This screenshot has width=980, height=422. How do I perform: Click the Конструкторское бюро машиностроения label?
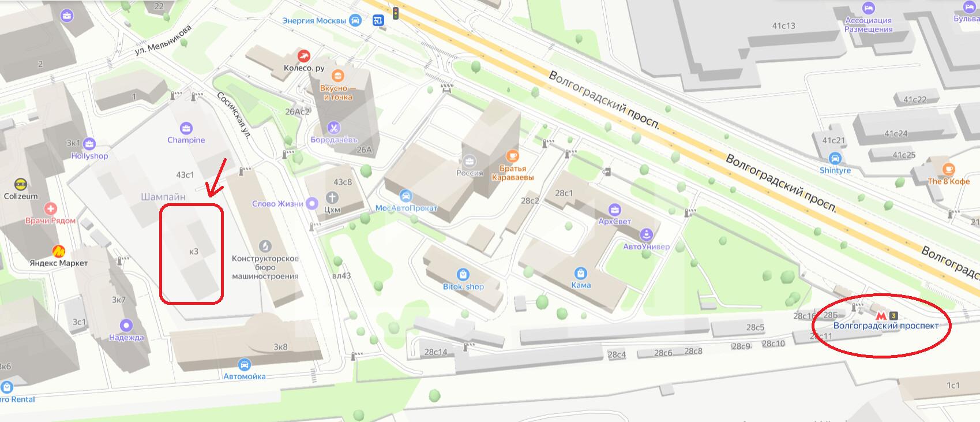point(265,267)
